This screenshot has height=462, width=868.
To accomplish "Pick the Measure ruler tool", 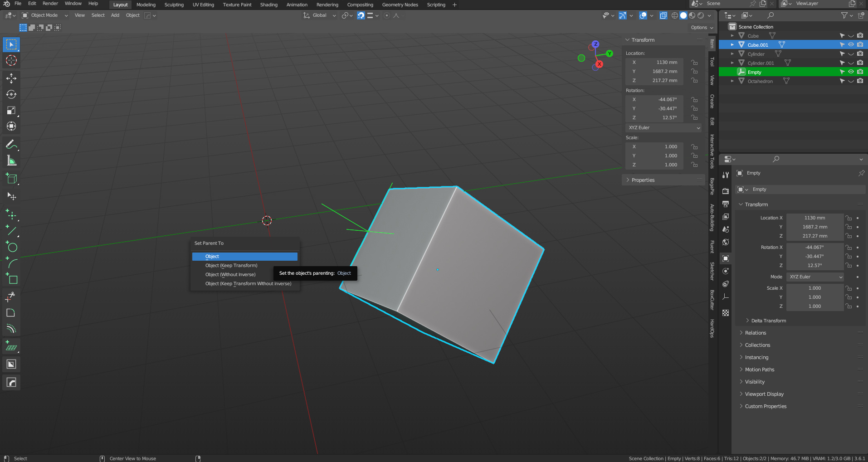I will click(11, 160).
